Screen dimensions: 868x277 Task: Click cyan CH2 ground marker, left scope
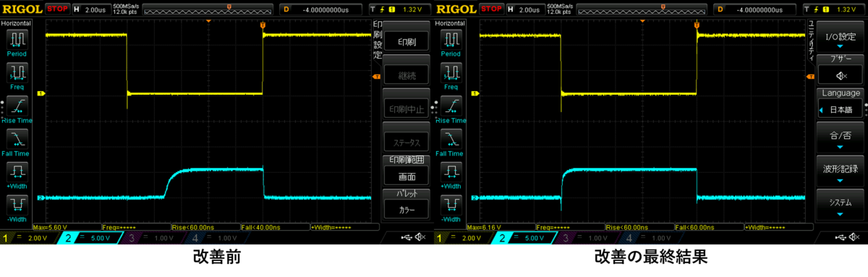point(41,197)
